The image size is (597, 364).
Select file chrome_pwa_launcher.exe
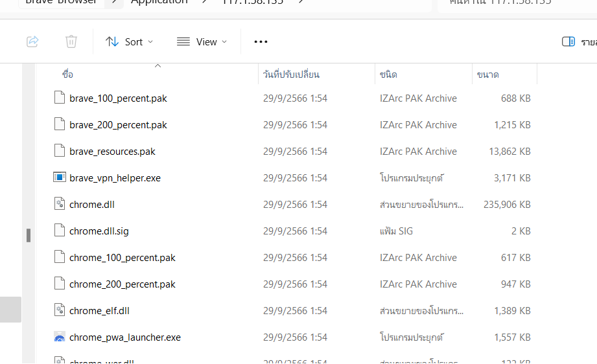(125, 337)
